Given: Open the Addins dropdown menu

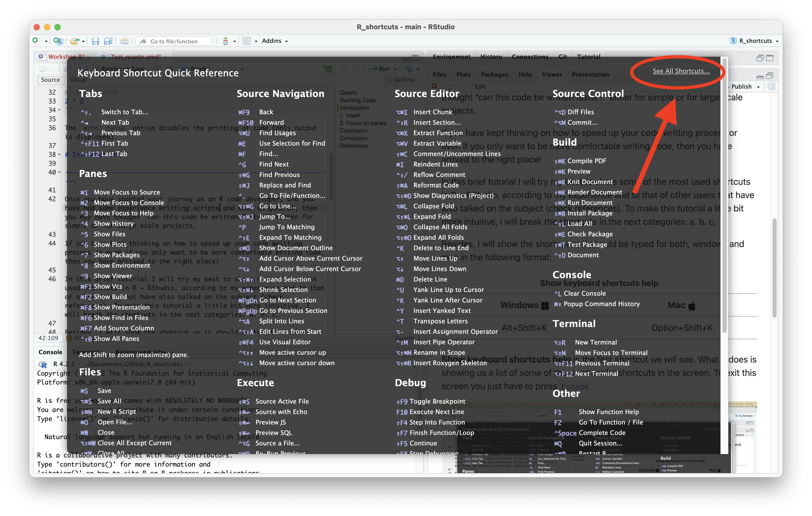Looking at the screenshot, I should pos(275,41).
